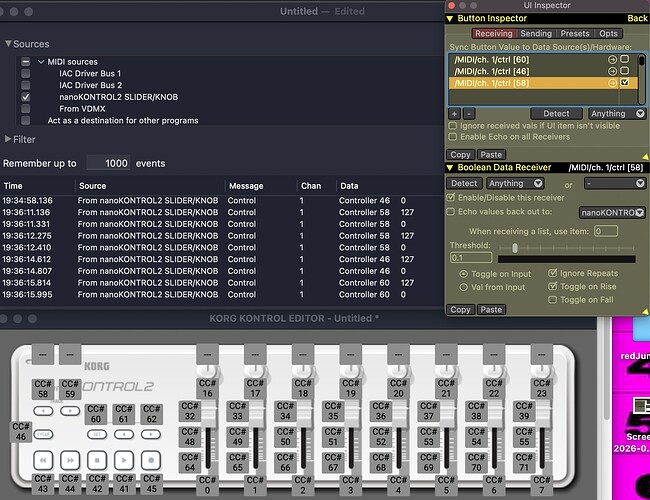
Task: Click Detect button in Button Inspector
Action: 556,114
